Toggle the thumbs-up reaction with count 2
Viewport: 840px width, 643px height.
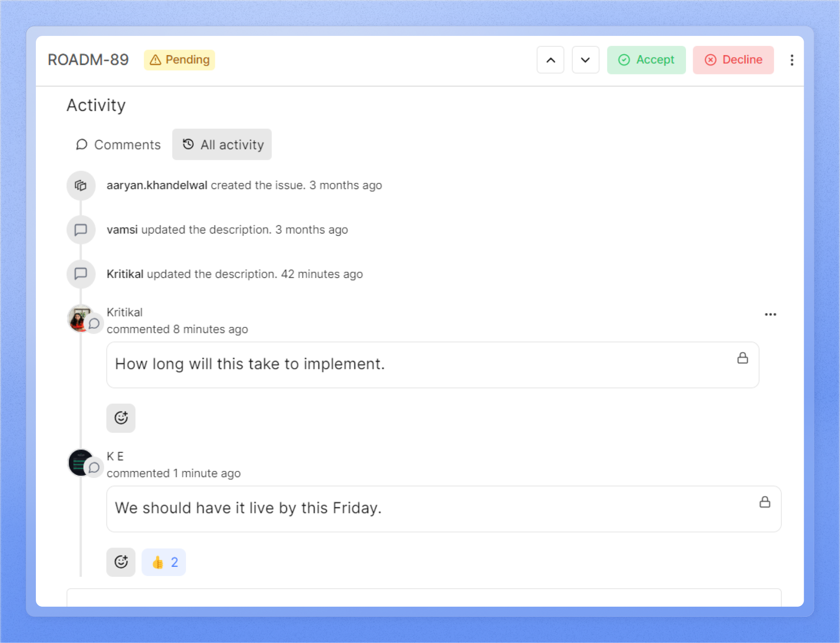coord(164,562)
